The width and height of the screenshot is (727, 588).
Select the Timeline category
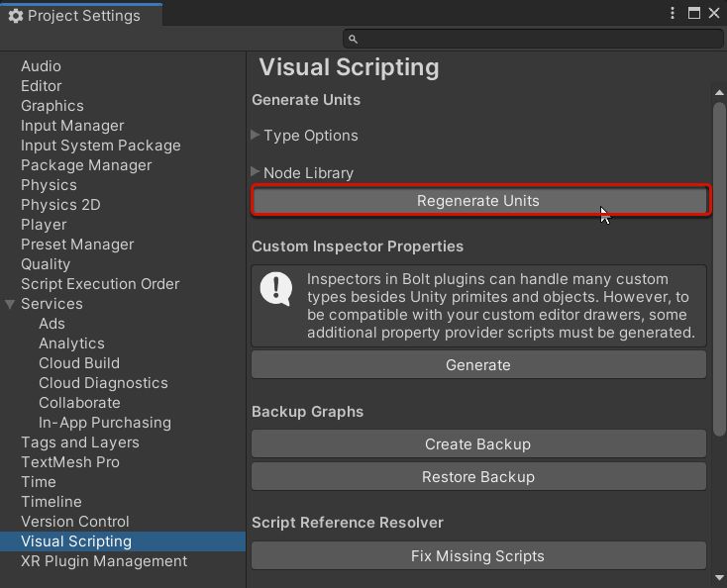pos(52,501)
